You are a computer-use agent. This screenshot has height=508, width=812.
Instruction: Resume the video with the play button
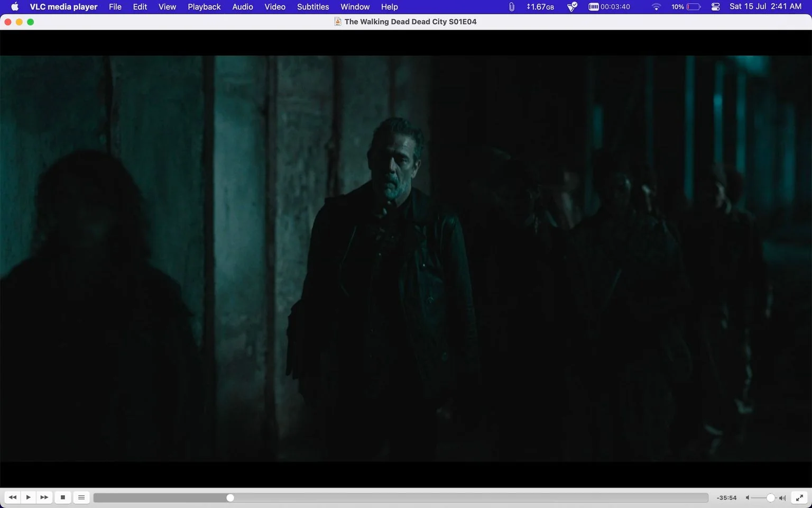(x=29, y=497)
